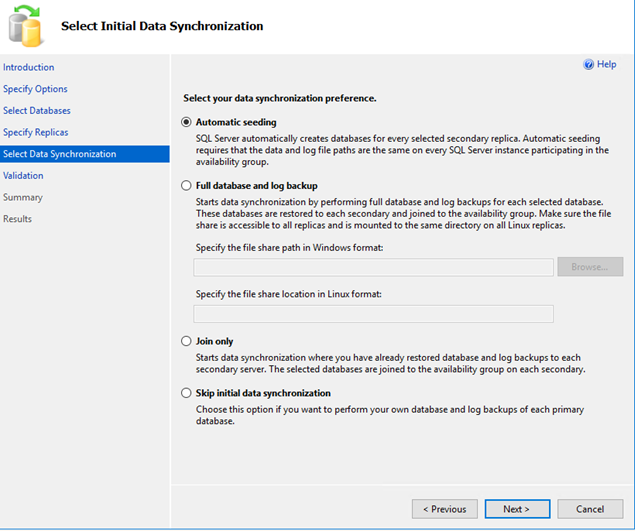Screen dimensions: 635x531
Task: Go back with the Previous button
Action: pyautogui.click(x=445, y=510)
